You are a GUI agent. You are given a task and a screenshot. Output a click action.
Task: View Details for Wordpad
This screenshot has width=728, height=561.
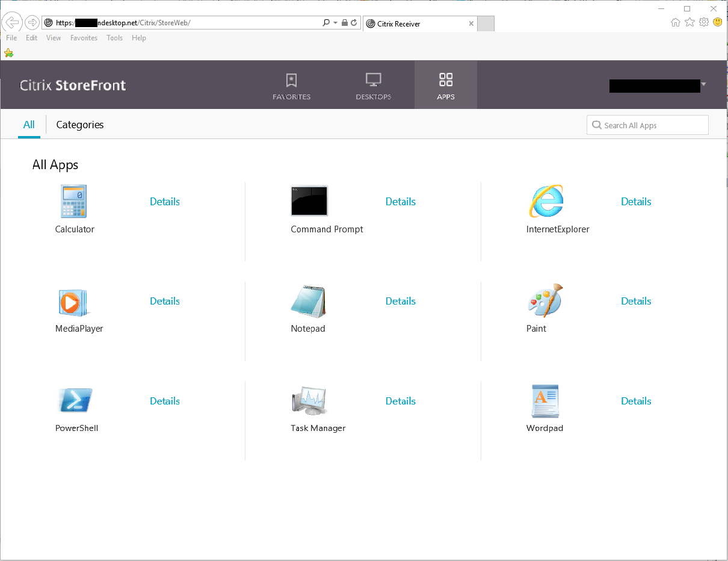click(x=636, y=401)
